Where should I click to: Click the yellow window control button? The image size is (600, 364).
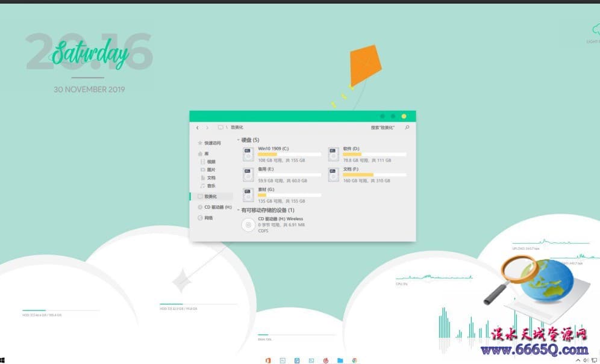pyautogui.click(x=404, y=116)
